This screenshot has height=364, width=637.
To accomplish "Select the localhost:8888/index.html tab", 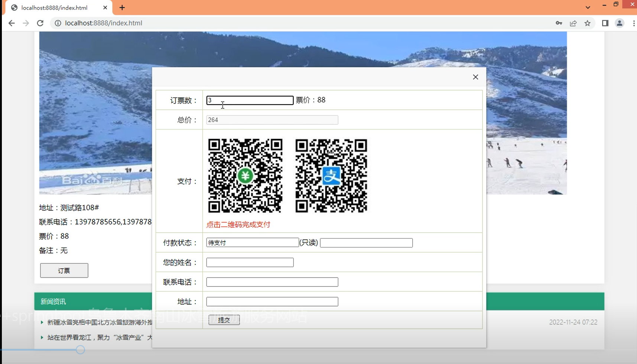I will pyautogui.click(x=54, y=7).
